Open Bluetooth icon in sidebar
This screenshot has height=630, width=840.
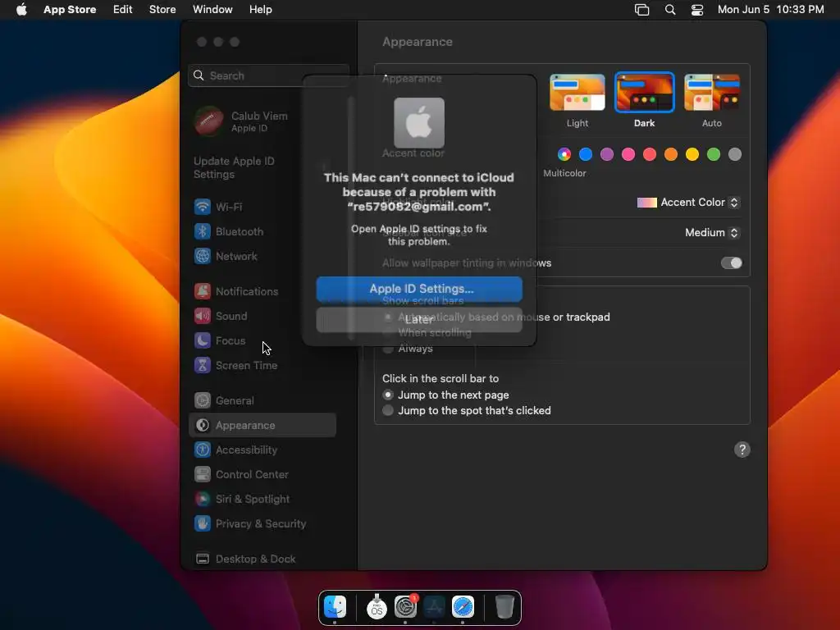pyautogui.click(x=202, y=231)
